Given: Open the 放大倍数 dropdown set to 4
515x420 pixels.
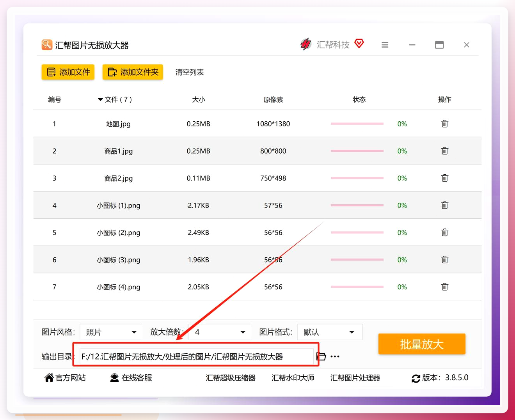Looking at the screenshot, I should point(220,332).
